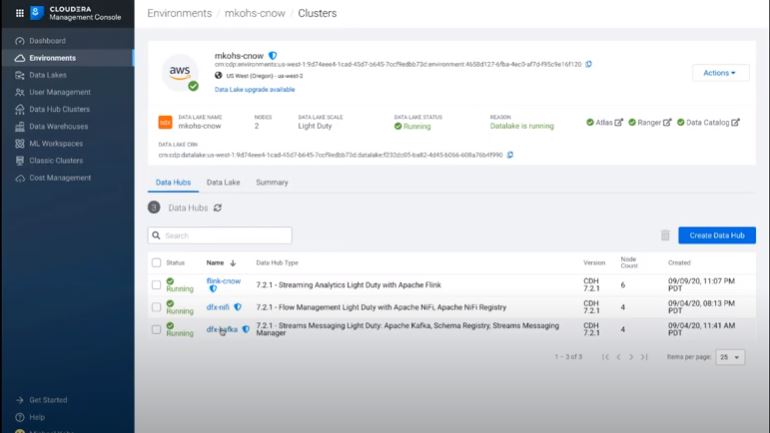The image size is (770, 433).
Task: Click the User Management people icon
Action: click(x=20, y=92)
